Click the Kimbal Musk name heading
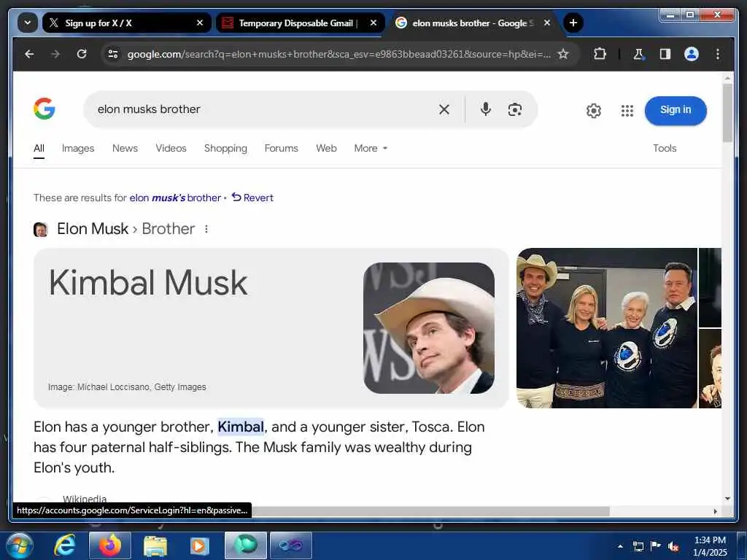Image resolution: width=747 pixels, height=560 pixels. [x=148, y=282]
